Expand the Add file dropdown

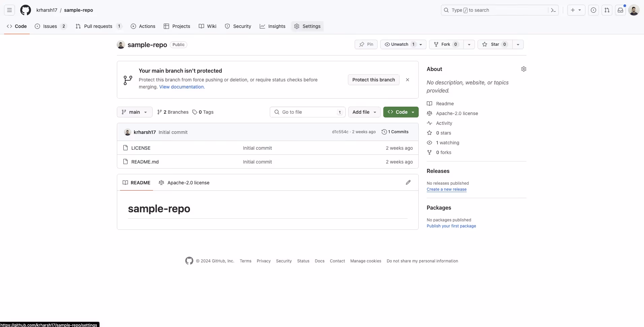coord(364,112)
